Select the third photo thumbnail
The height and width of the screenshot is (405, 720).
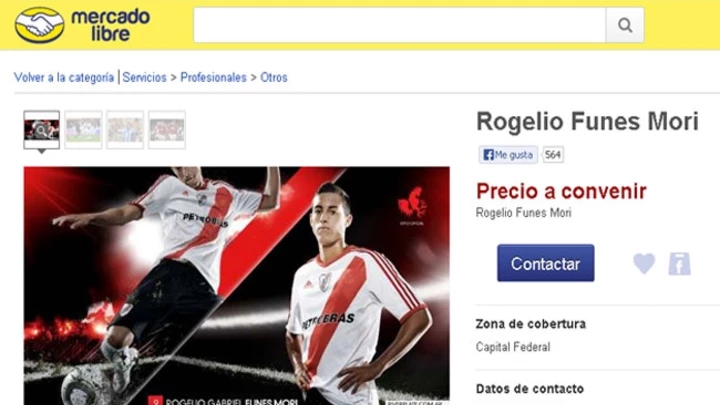click(125, 130)
